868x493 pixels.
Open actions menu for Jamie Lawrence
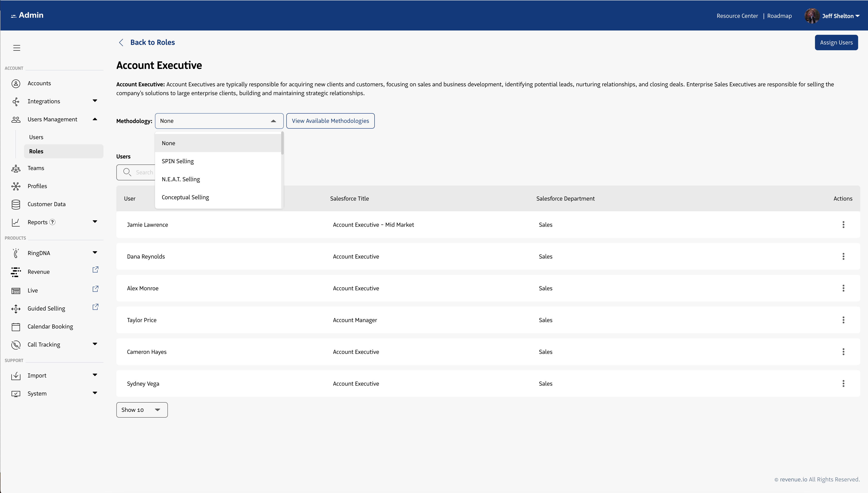pos(843,225)
